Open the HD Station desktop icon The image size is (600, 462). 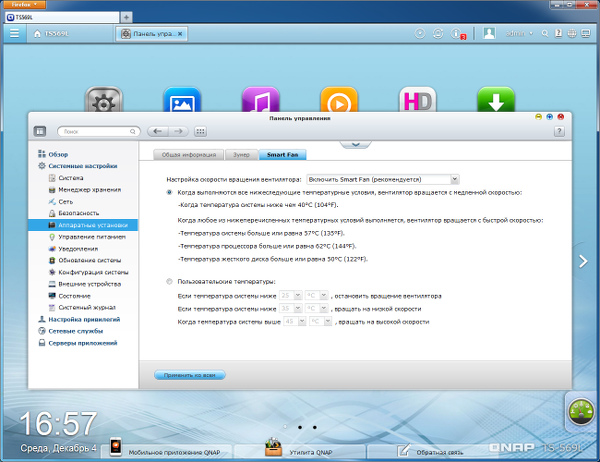417,100
